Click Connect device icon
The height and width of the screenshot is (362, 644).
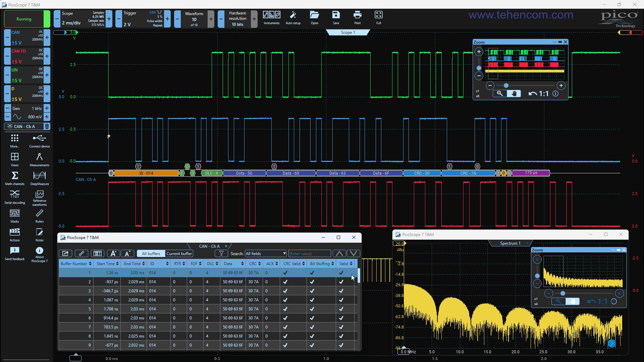(x=39, y=141)
